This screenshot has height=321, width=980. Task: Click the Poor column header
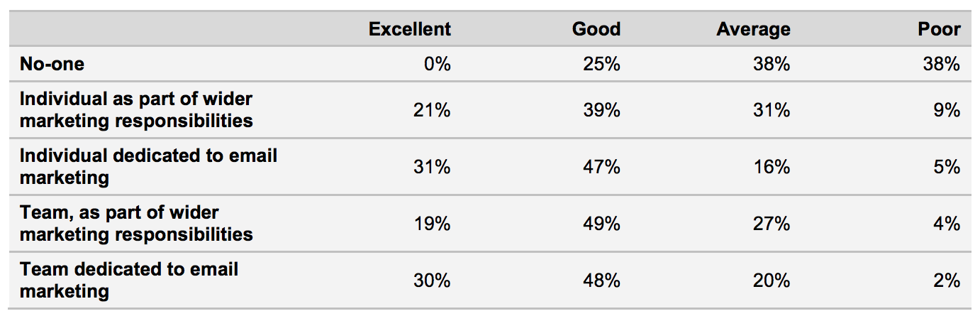[x=938, y=29]
